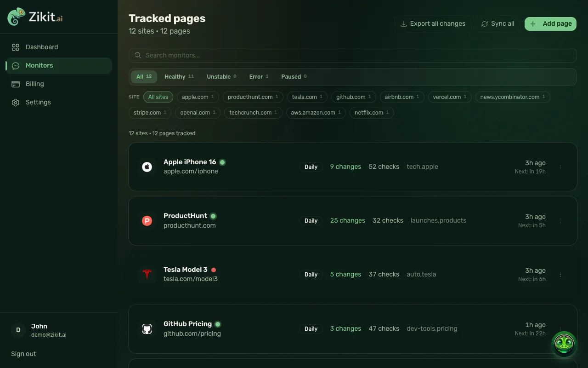Image resolution: width=588 pixels, height=368 pixels.
Task: Open the more options menu for Apple iPhone 16
Action: [560, 167]
